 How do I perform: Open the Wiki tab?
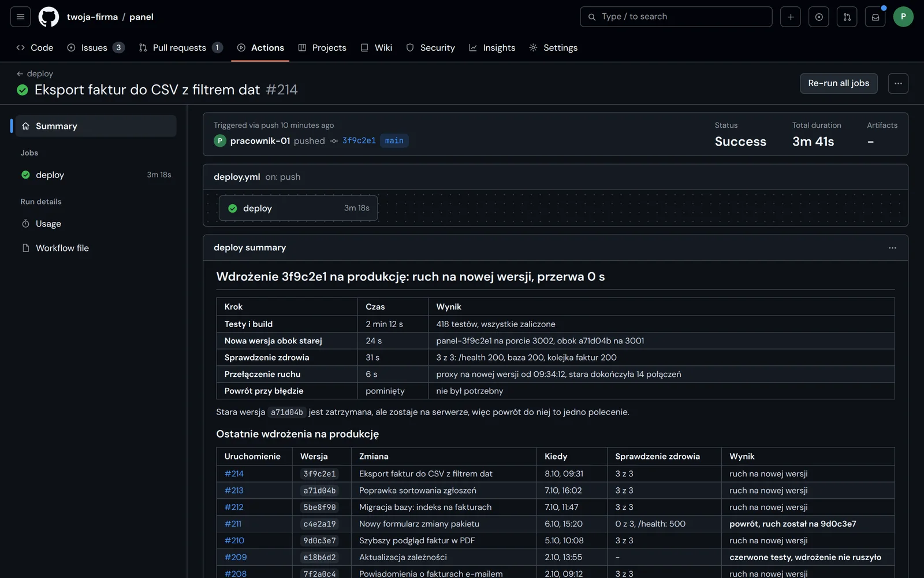click(377, 47)
